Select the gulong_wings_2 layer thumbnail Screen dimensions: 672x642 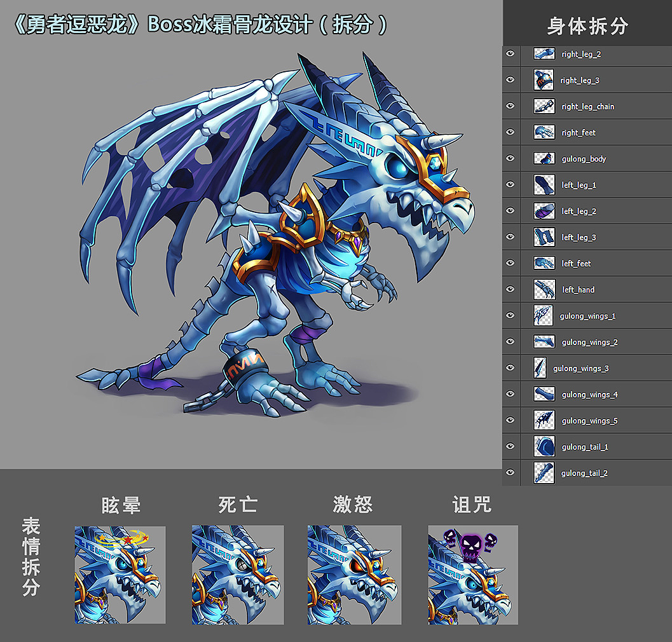[x=544, y=341]
